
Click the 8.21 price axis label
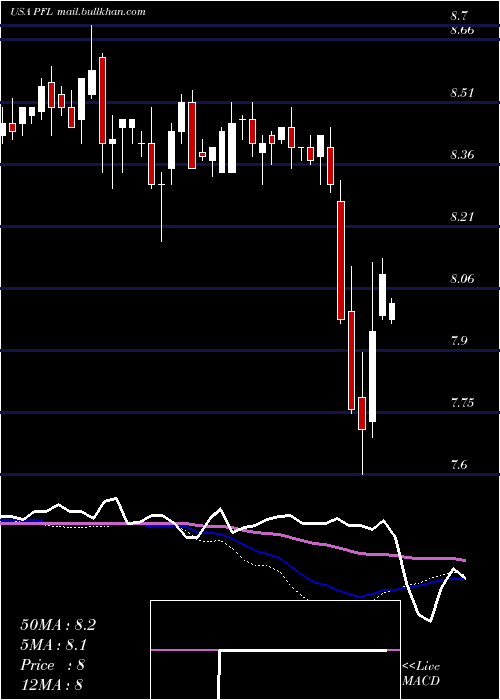coord(462,217)
